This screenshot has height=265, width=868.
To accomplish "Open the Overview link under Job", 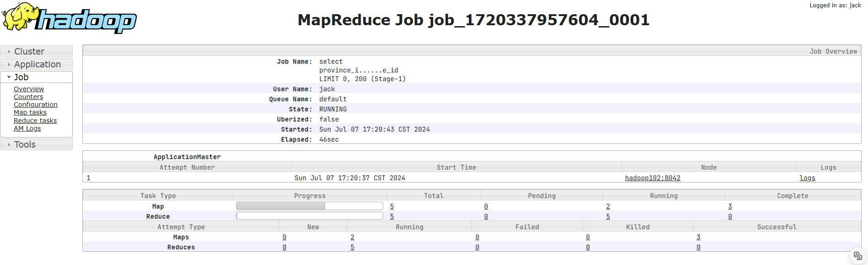I will tap(29, 89).
